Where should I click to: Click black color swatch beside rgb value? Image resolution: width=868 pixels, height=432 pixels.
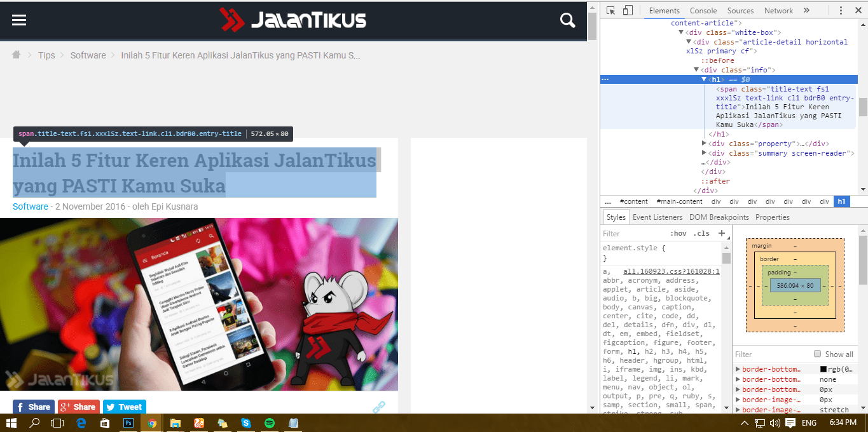point(823,369)
